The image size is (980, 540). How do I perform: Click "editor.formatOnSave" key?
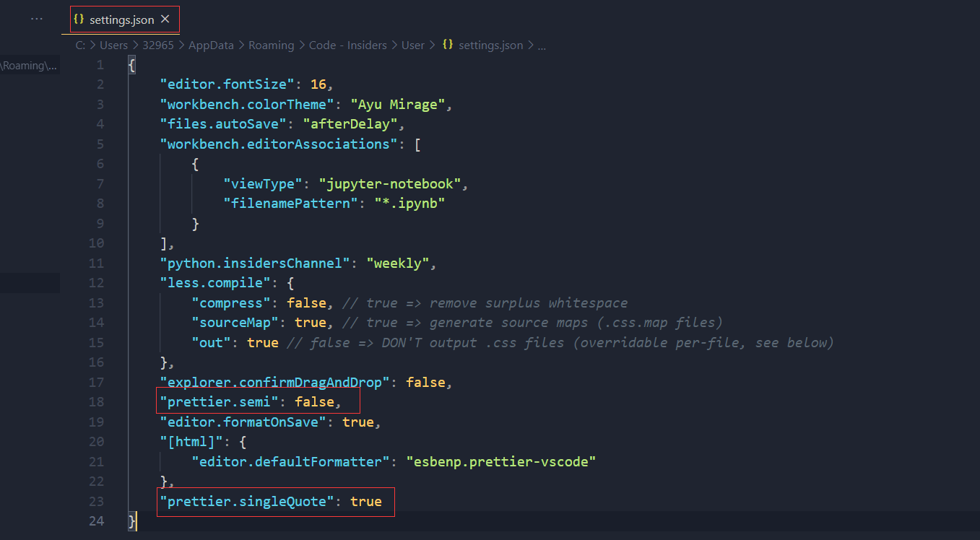click(x=243, y=422)
